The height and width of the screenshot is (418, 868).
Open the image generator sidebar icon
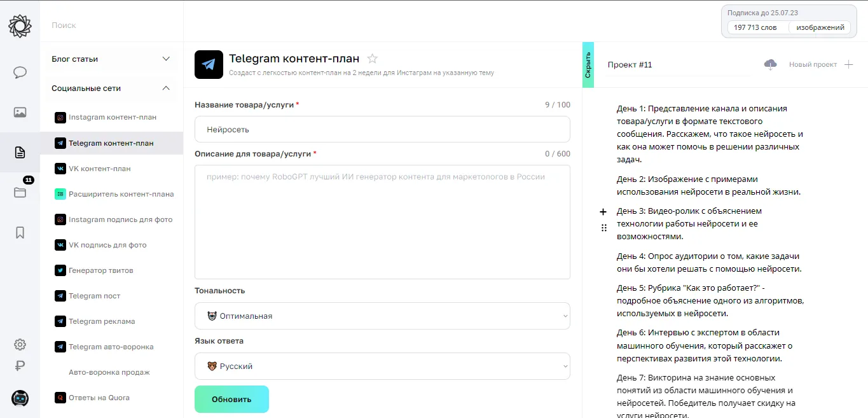coord(20,113)
